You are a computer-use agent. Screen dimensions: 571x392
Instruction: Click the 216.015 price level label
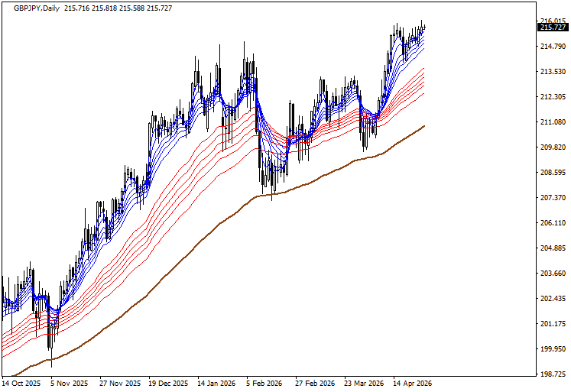point(553,21)
